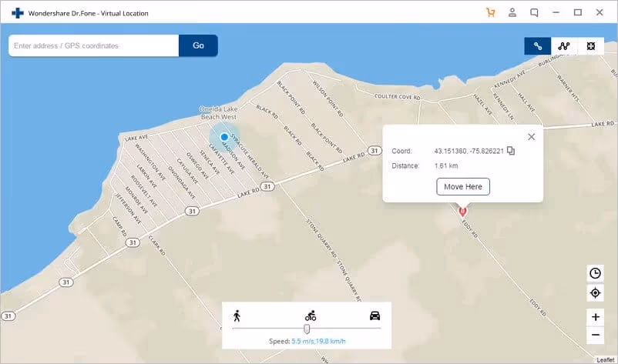Viewport: 618px width, 364px height.
Task: Open the shopping cart icon
Action: [491, 12]
